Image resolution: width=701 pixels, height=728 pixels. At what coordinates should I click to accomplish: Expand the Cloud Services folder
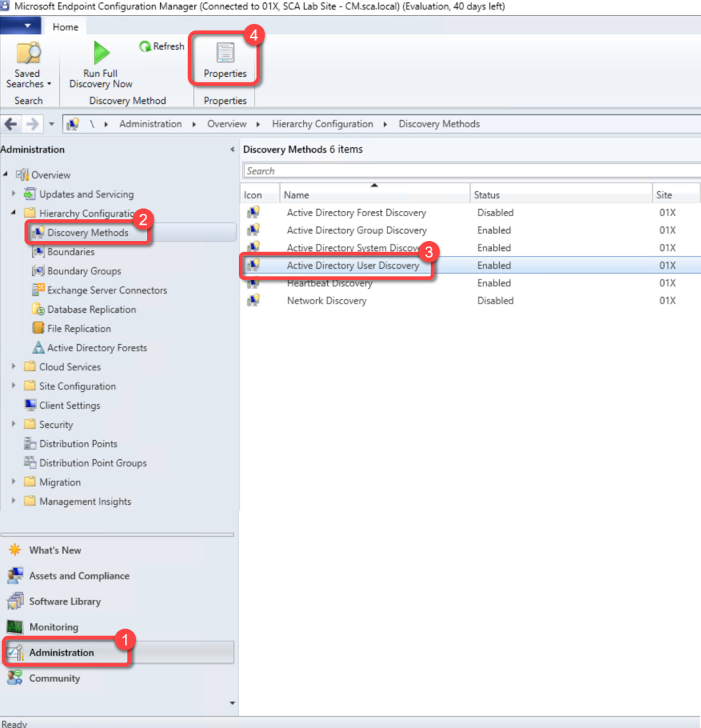point(14,368)
